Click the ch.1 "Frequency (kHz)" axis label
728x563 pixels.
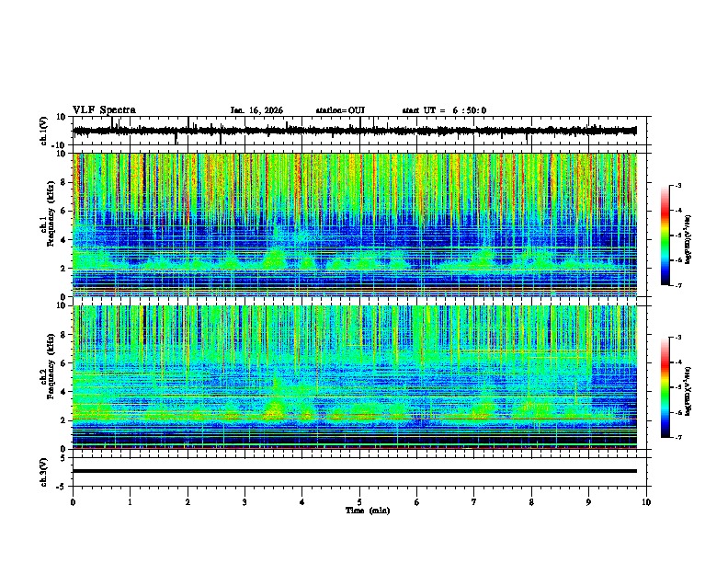51,214
